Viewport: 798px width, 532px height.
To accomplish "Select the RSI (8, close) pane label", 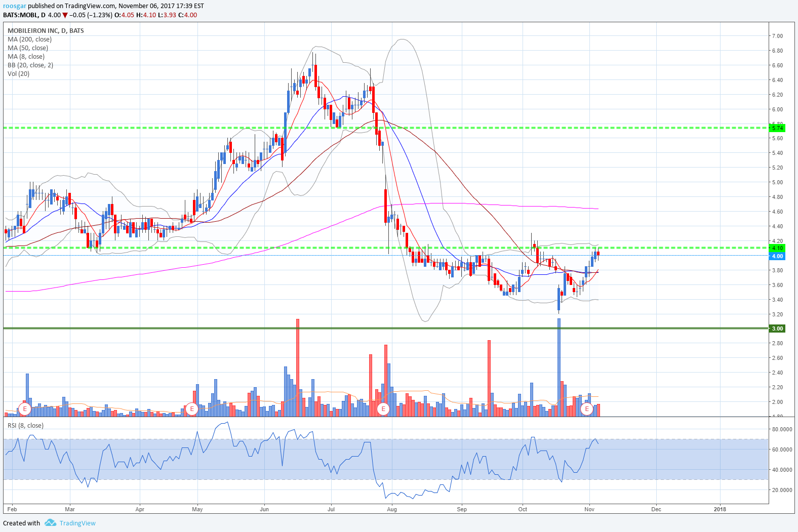I will click(25, 426).
